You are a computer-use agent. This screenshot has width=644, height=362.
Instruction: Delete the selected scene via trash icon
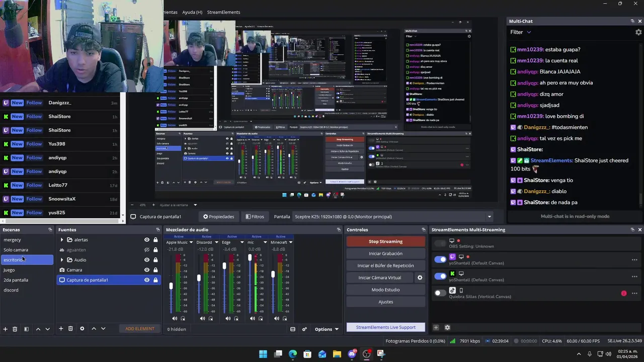15,329
